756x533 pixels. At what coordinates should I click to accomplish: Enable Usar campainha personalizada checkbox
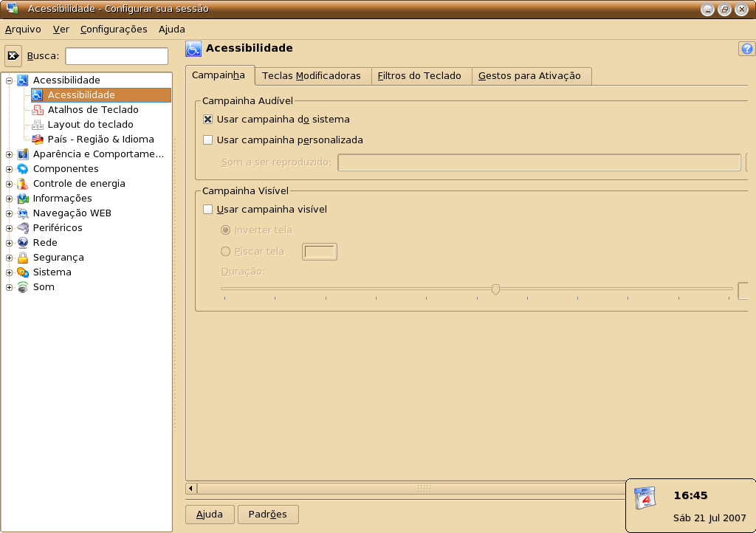click(207, 140)
